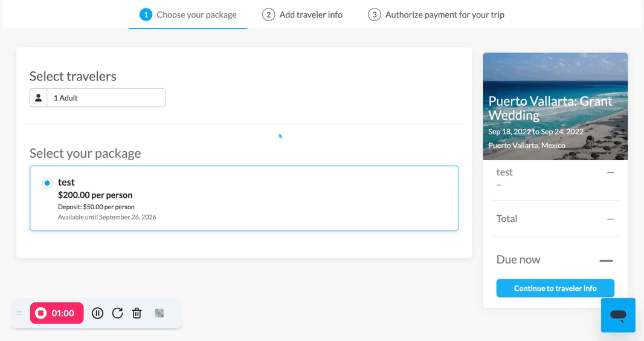
Task: Pause the screen recording
Action: (x=97, y=313)
